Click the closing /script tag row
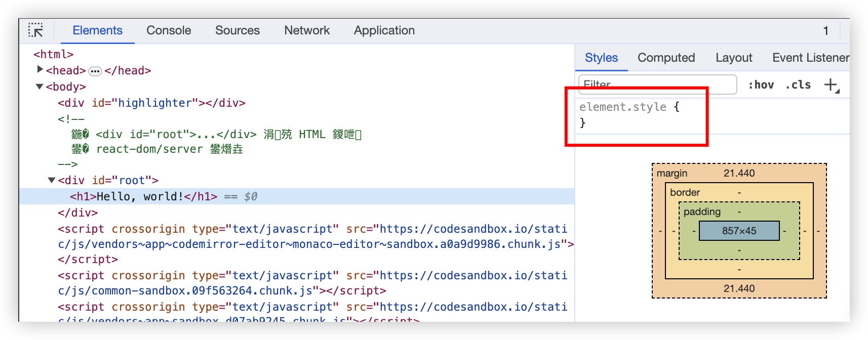This screenshot has height=340, width=868. pyautogui.click(x=88, y=260)
